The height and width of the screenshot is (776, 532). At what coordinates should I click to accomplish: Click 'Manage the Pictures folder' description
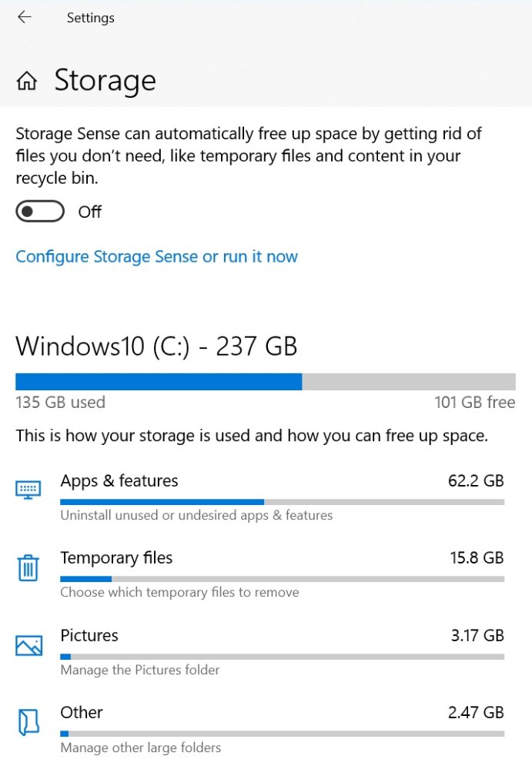[140, 670]
